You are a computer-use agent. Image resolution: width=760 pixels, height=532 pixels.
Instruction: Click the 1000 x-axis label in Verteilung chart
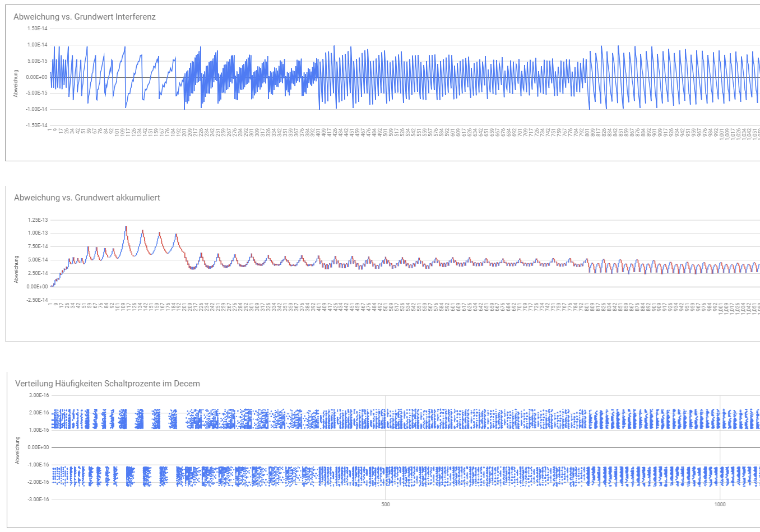(720, 505)
